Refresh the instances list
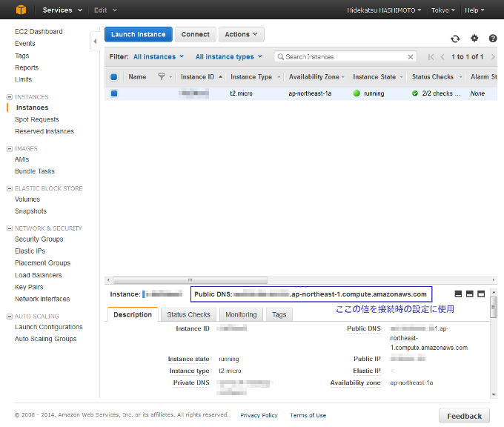504x427 pixels. (455, 39)
